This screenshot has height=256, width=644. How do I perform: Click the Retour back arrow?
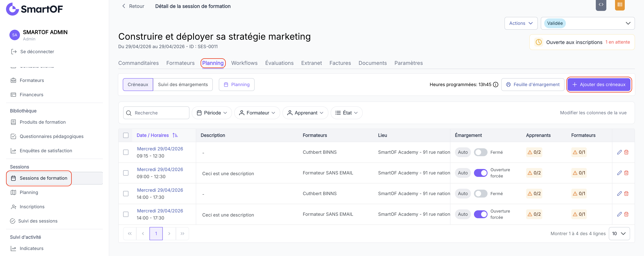point(124,6)
